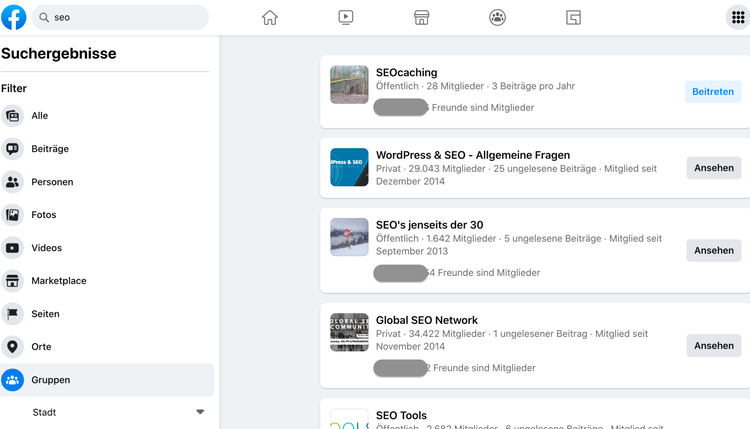
Task: Click the SEOcaching group thumbnail
Action: (349, 85)
